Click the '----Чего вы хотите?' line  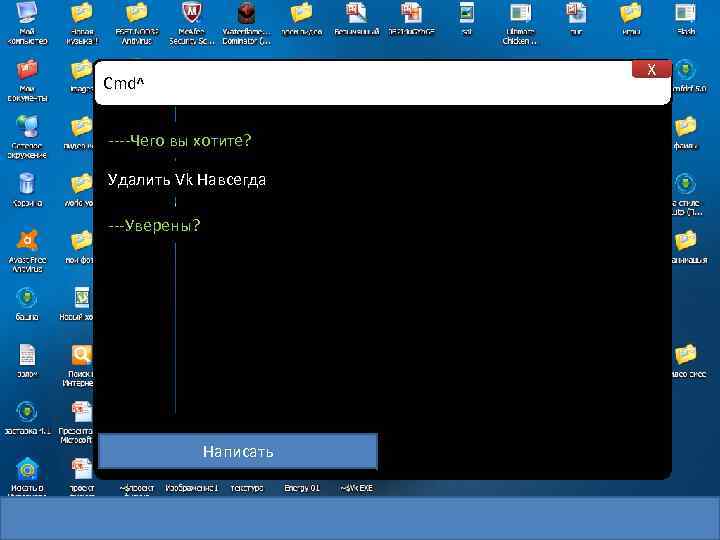[180, 141]
